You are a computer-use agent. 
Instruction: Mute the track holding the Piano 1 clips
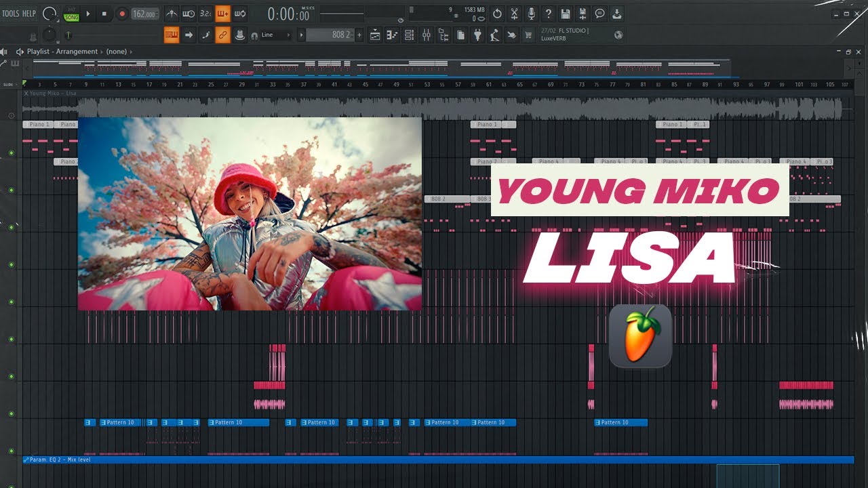[x=11, y=152]
